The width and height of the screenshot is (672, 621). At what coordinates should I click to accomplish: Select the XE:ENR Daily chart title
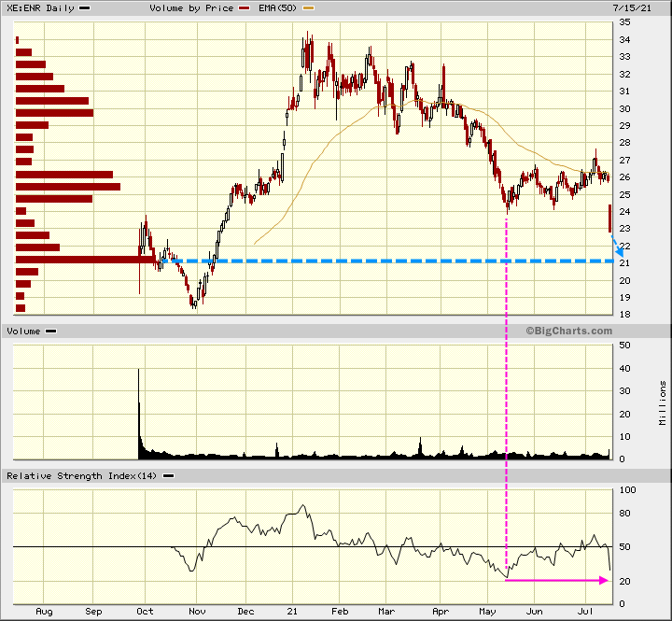(x=40, y=8)
